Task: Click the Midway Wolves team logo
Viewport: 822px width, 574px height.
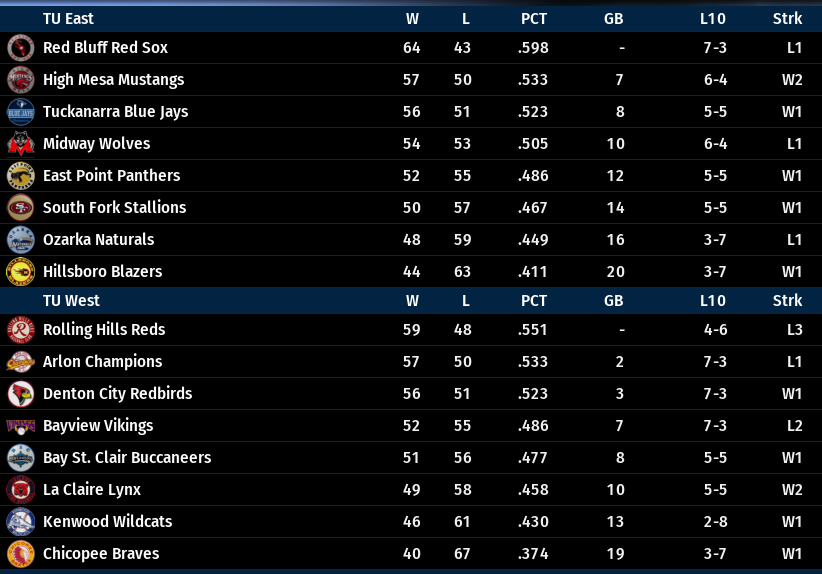Action: click(x=20, y=144)
